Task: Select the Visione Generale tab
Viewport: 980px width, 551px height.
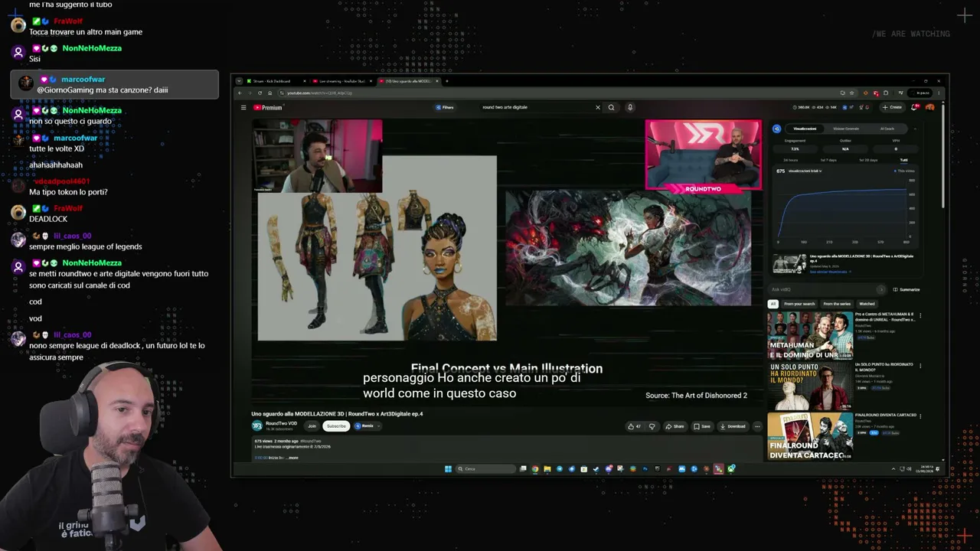Action: [846, 129]
